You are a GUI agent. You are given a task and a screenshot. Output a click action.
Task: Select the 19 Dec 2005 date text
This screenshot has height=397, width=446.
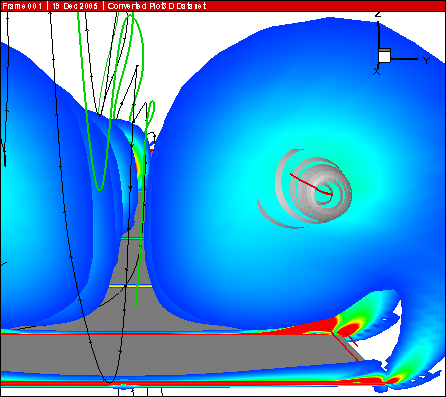point(75,6)
